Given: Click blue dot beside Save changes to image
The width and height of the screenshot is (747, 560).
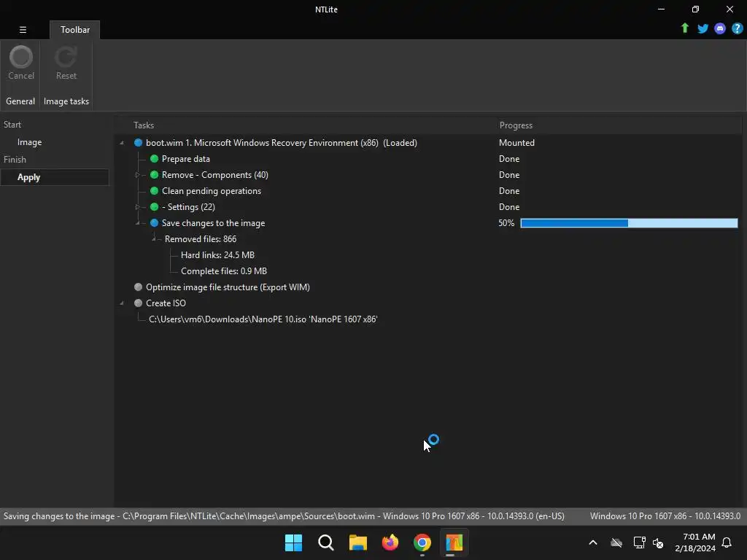Looking at the screenshot, I should click(154, 223).
